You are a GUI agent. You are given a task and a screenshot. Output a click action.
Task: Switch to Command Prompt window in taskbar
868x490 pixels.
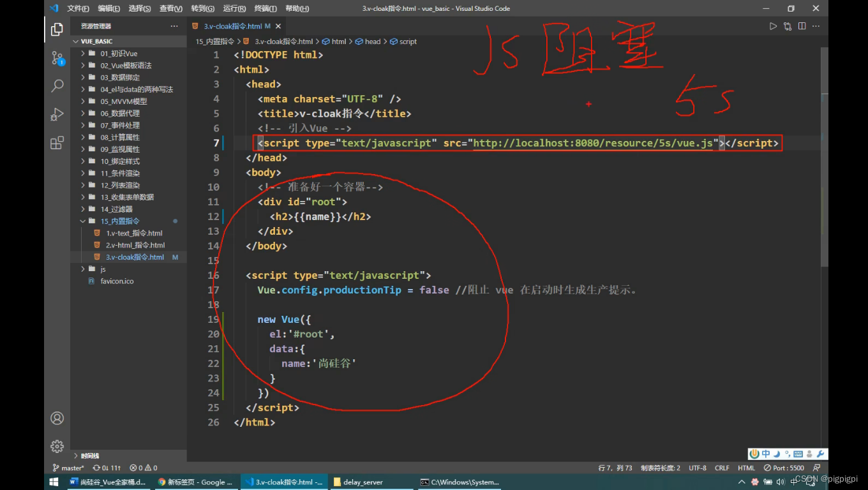pos(460,482)
